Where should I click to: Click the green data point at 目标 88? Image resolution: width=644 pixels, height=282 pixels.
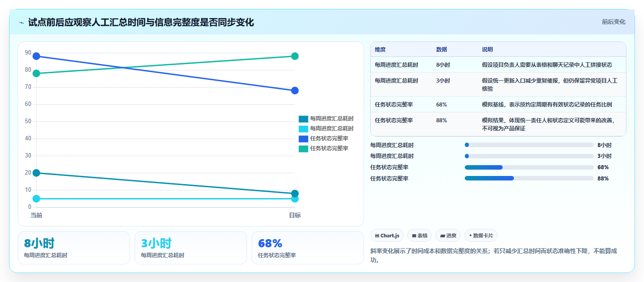coord(295,56)
